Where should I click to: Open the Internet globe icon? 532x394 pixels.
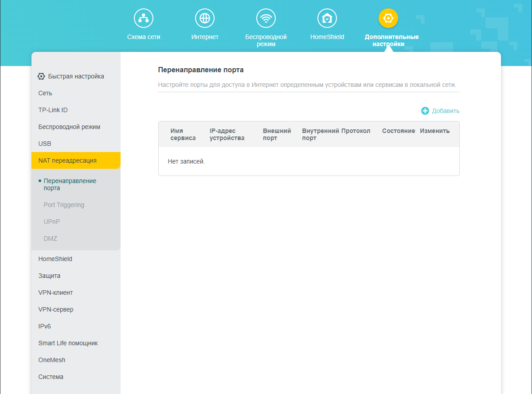[x=205, y=18]
